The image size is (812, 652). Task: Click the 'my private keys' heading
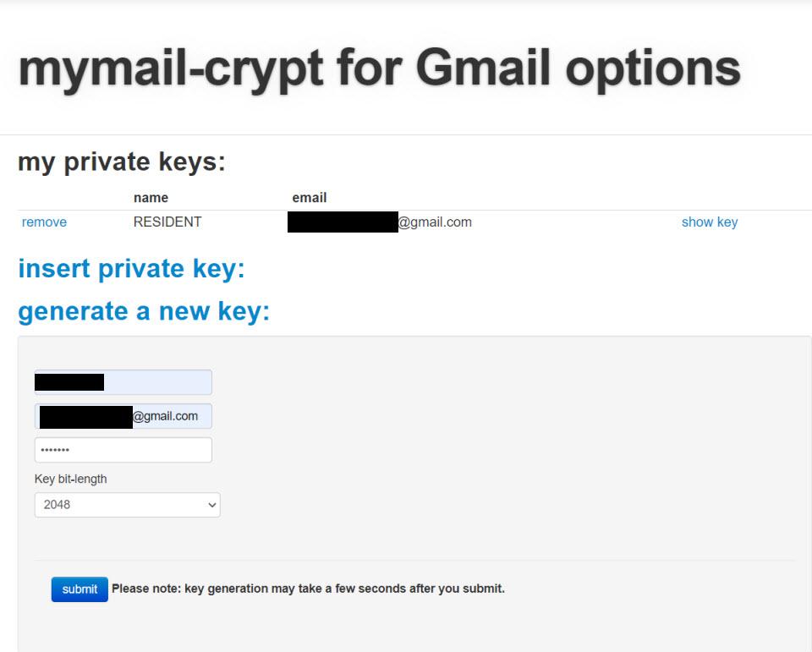(121, 161)
